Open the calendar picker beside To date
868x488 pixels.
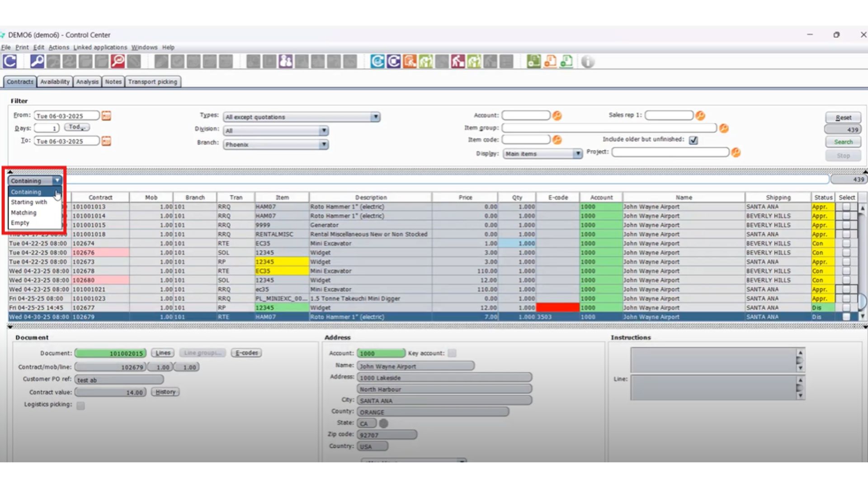(x=106, y=141)
